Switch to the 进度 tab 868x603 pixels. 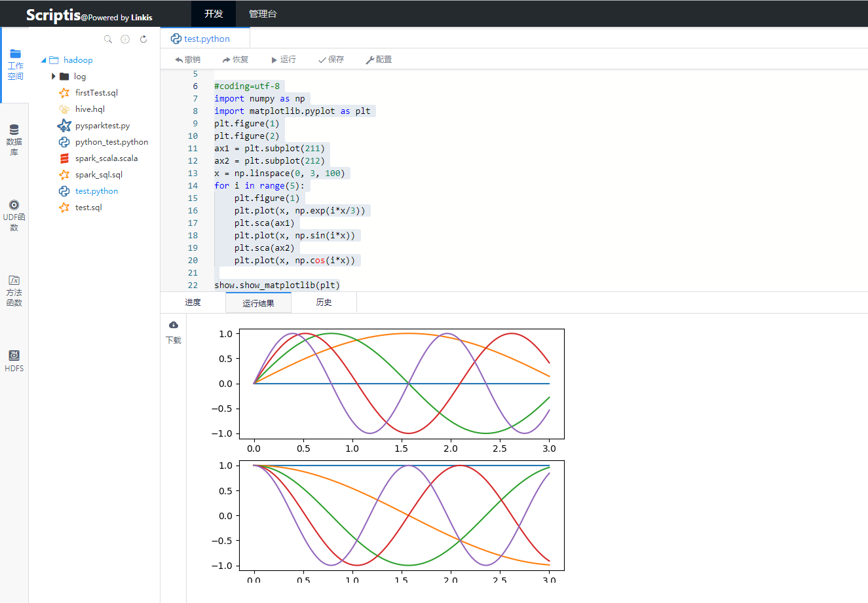tap(193, 302)
